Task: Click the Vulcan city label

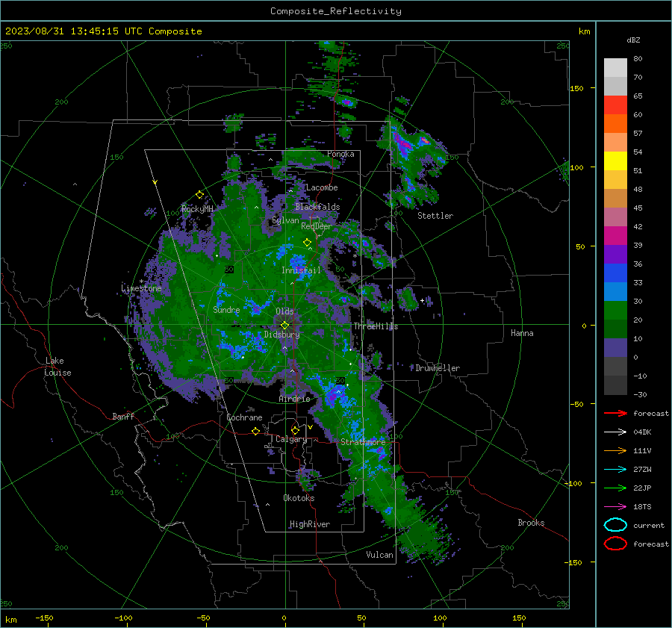Action: click(379, 555)
